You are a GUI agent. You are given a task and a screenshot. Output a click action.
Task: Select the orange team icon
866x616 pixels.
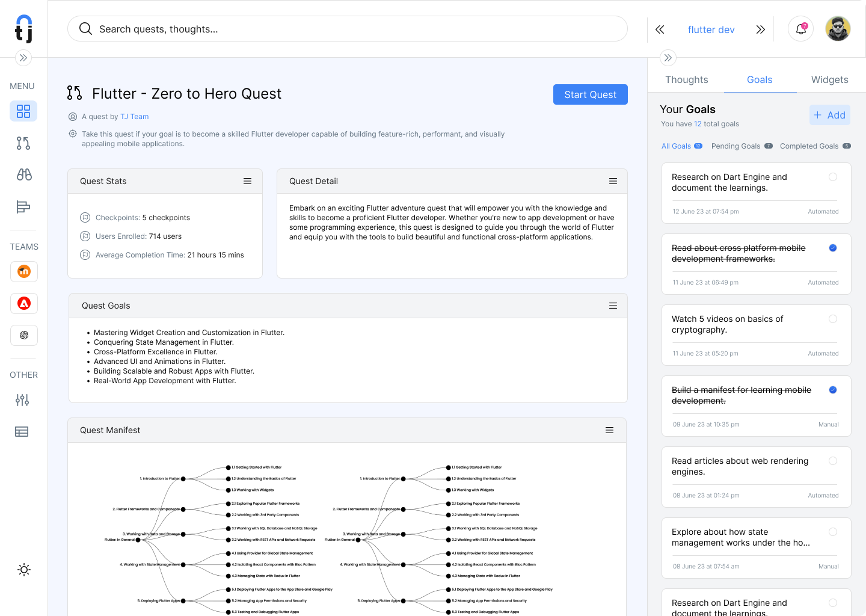(x=24, y=271)
